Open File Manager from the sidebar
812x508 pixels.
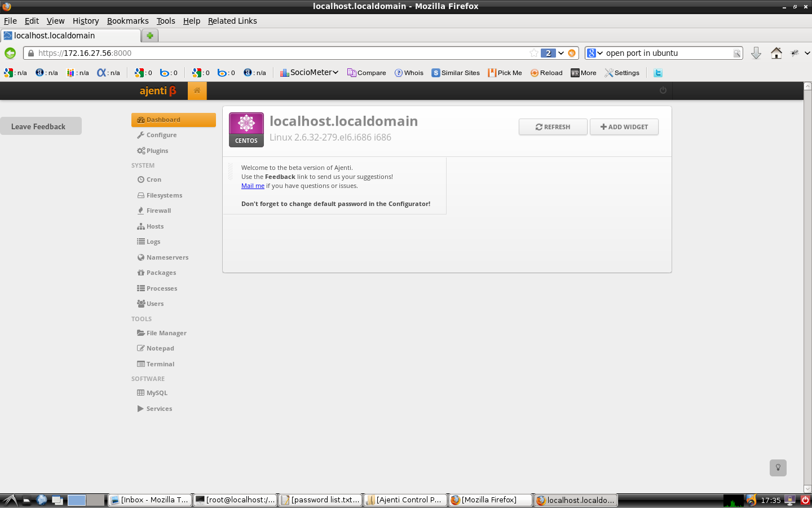tap(166, 333)
